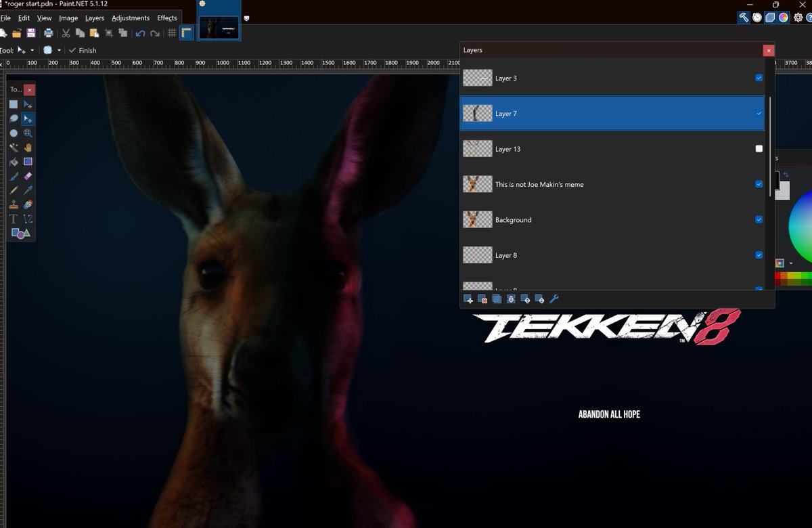Hide the Background layer
The height and width of the screenshot is (528, 812).
pos(759,219)
